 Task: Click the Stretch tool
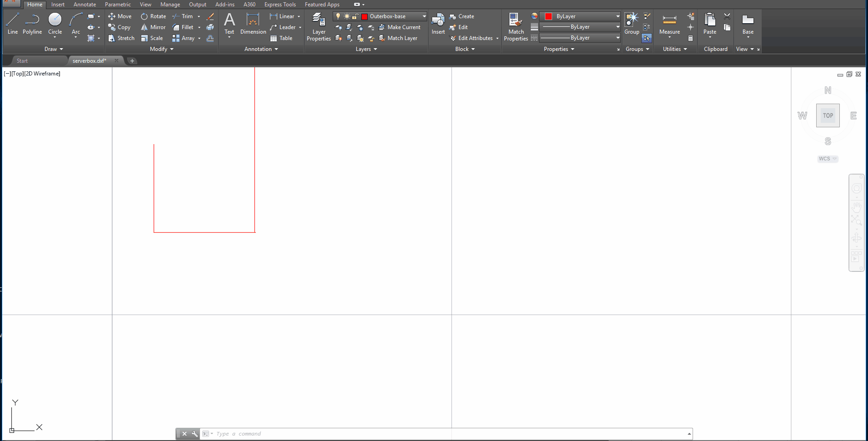(x=121, y=38)
